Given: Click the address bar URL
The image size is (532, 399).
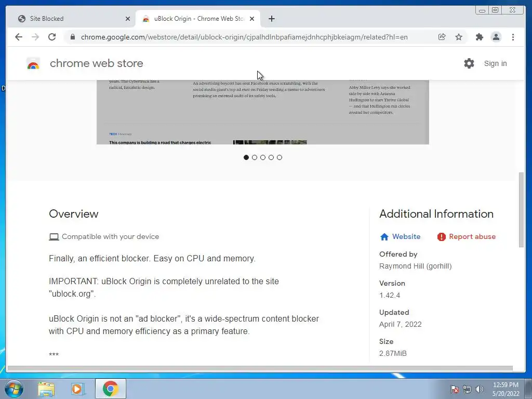Looking at the screenshot, I should (244, 37).
